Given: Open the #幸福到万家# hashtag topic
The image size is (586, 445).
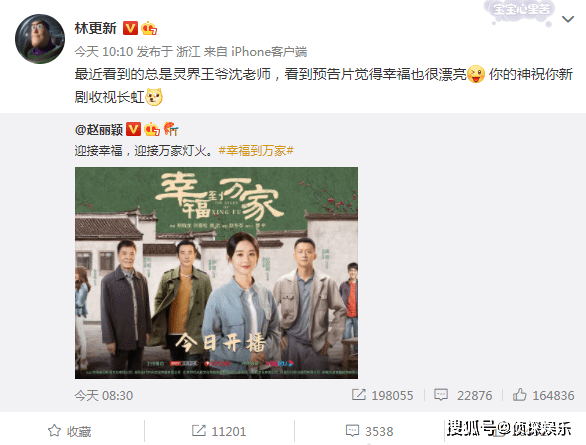Looking at the screenshot, I should point(256,151).
